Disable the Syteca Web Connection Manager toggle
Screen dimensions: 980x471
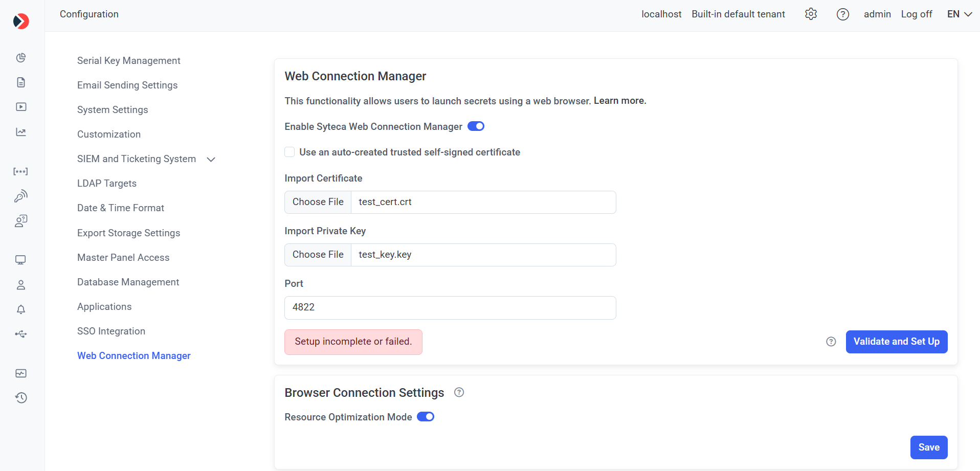(x=476, y=126)
